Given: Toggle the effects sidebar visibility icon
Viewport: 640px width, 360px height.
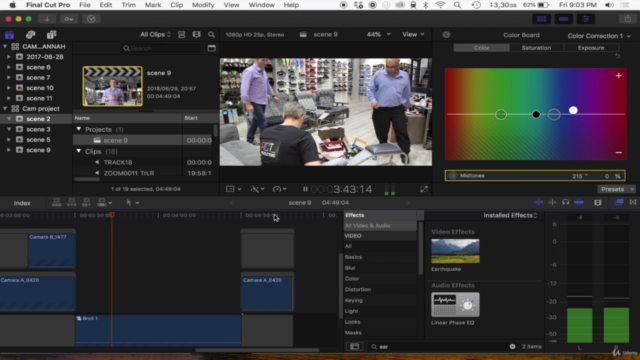Looking at the screenshot, I should tap(354, 347).
